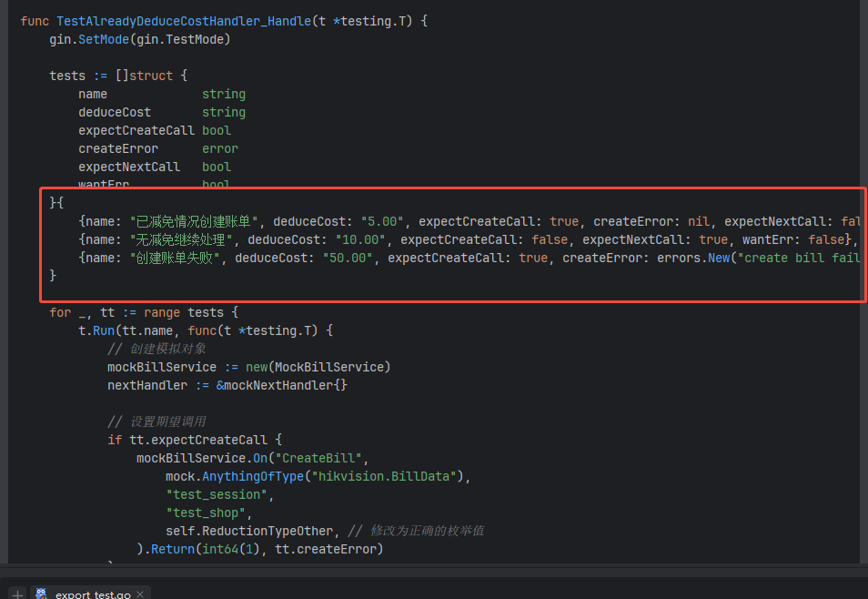This screenshot has width=868, height=599.
Task: Click the "CreateBill" string
Action: [x=318, y=458]
